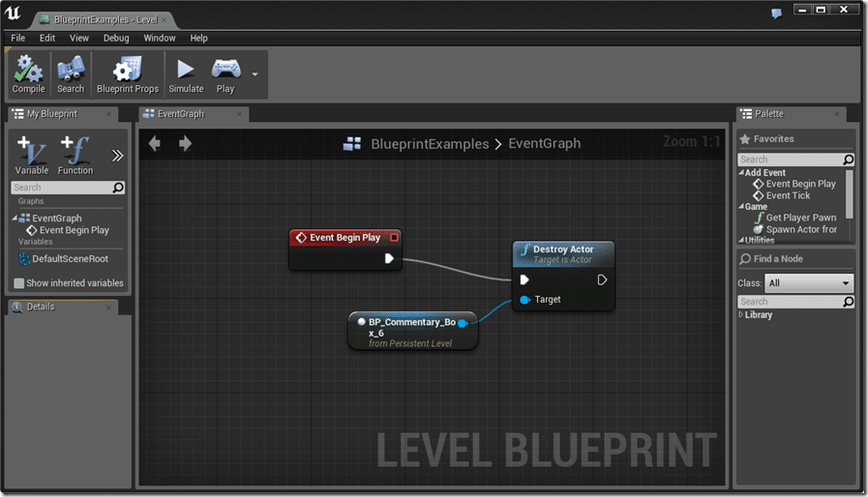The height and width of the screenshot is (497, 868).
Task: Open the File menu
Action: point(17,38)
